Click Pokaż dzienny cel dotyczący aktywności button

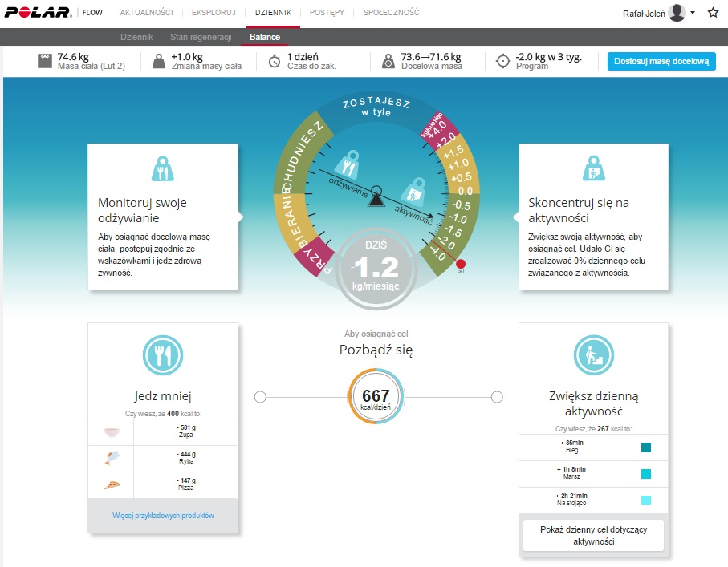593,535
